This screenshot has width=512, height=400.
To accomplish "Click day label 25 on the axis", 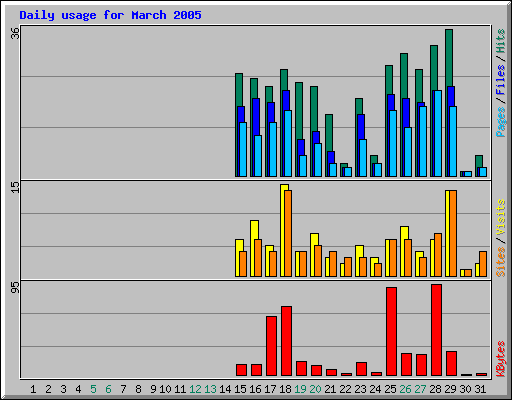I will tap(390, 389).
